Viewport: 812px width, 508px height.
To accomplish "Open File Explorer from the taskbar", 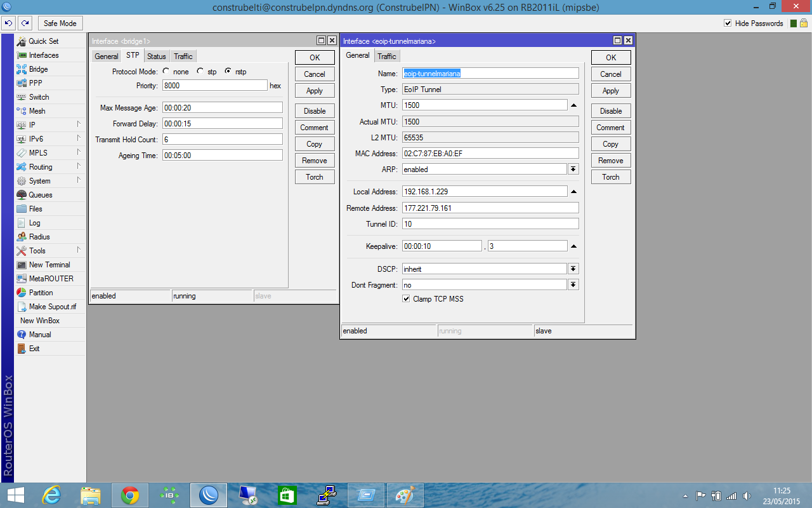I will coord(91,495).
